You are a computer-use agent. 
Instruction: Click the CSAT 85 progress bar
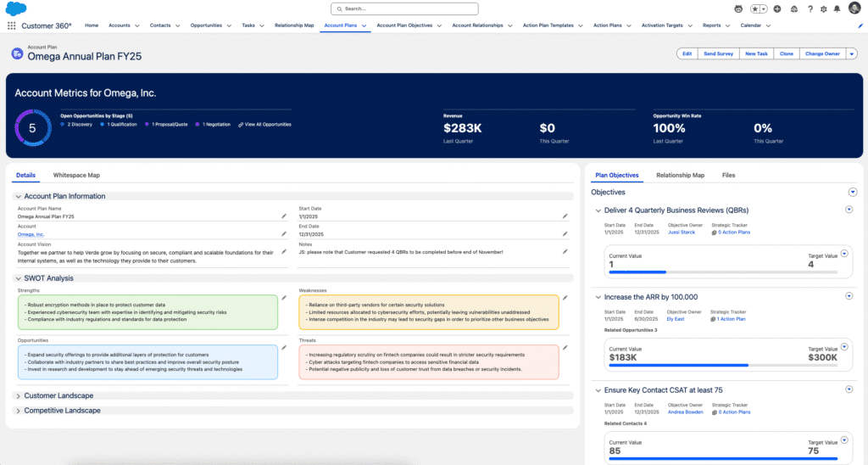[x=723, y=458]
